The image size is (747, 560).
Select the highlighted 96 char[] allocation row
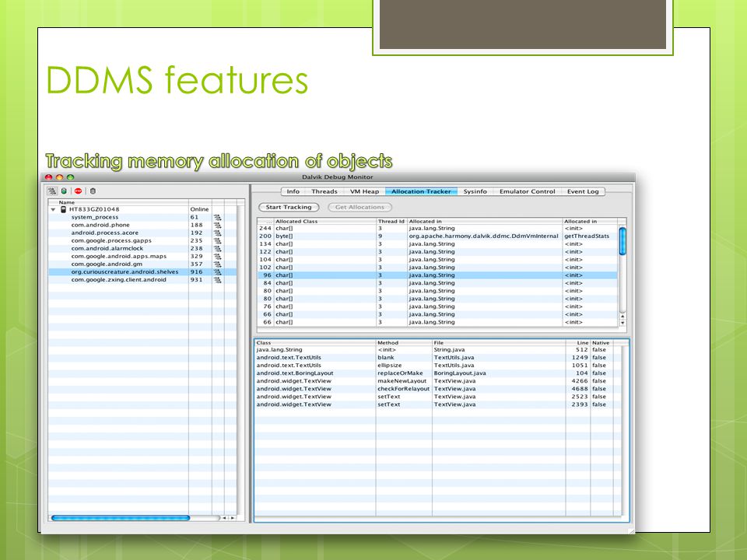point(437,275)
